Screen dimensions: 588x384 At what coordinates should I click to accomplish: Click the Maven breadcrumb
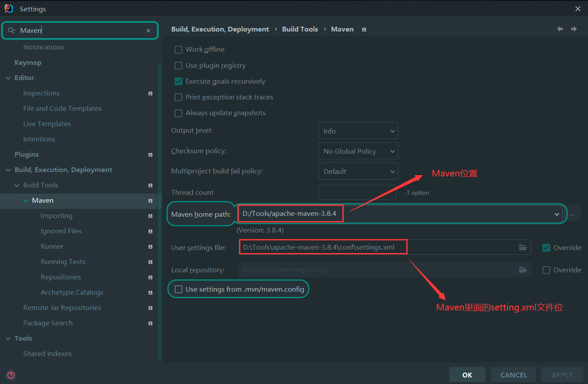click(x=342, y=29)
